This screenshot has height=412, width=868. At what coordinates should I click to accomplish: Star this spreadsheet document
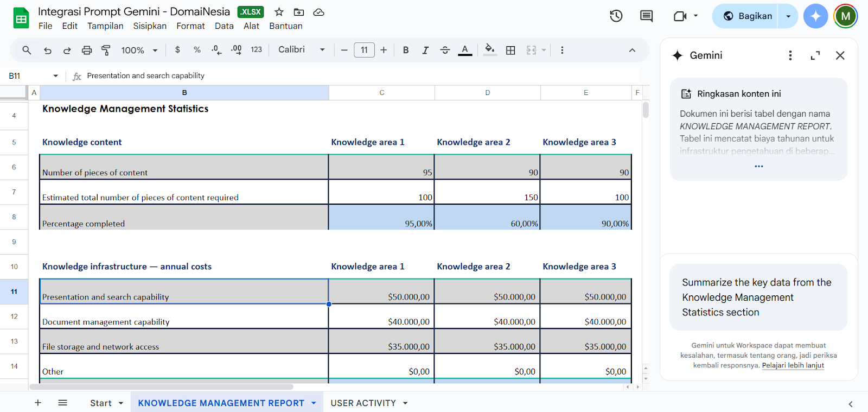pos(279,12)
